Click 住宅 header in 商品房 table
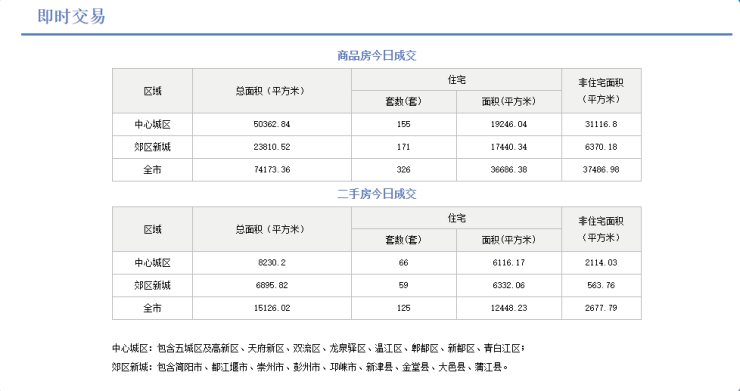 456,80
